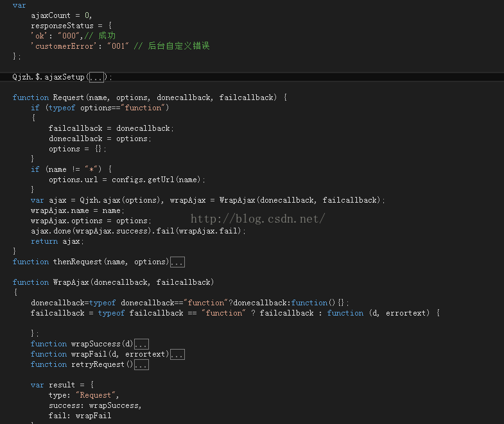The image size is (504, 424).
Task: Click line options = {};
Action: (x=78, y=149)
